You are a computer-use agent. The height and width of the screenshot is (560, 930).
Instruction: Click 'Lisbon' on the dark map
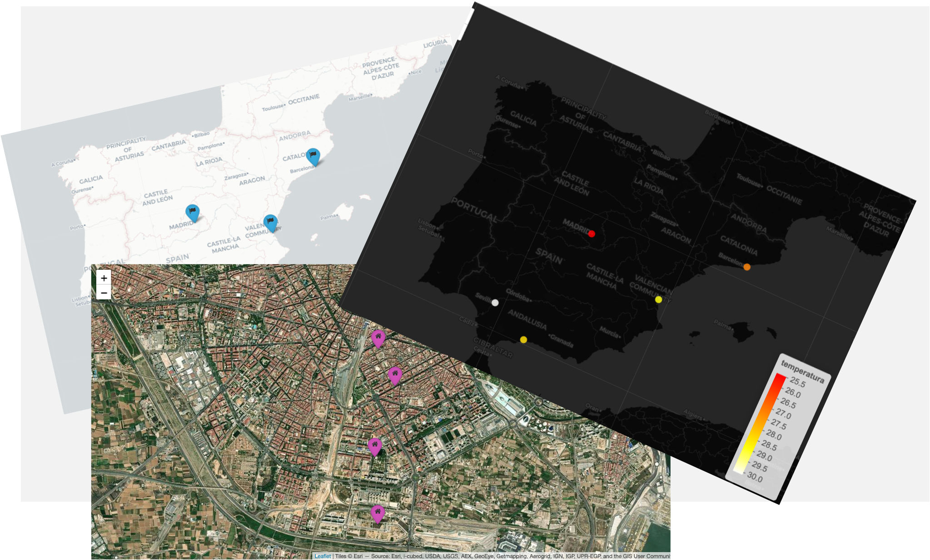point(427,223)
